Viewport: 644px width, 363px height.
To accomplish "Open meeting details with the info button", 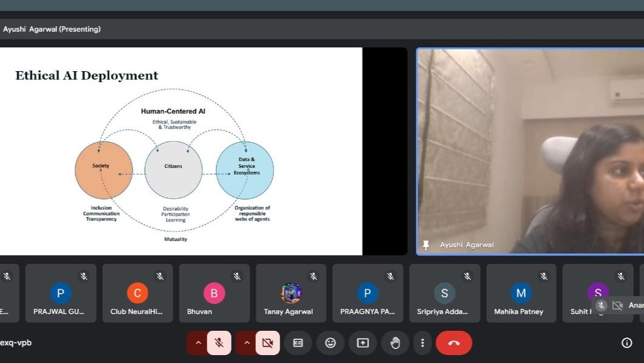I will pos(626,342).
